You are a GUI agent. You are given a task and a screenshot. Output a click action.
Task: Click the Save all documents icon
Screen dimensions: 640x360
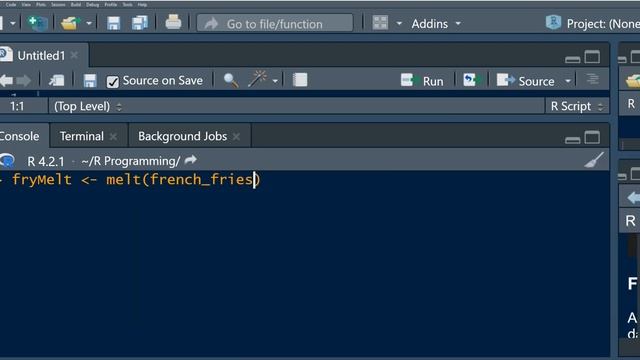pos(140,23)
